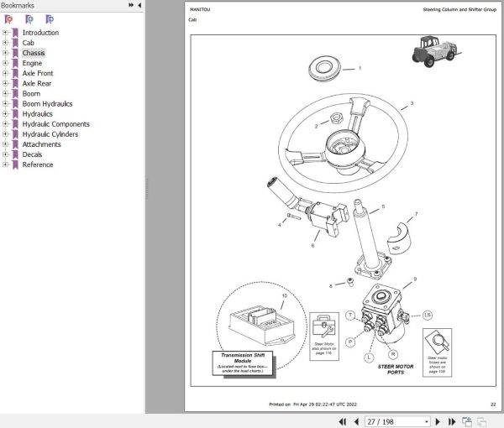Click the page layout view icon
Screen dimensions: 504x428
[x=467, y=421]
